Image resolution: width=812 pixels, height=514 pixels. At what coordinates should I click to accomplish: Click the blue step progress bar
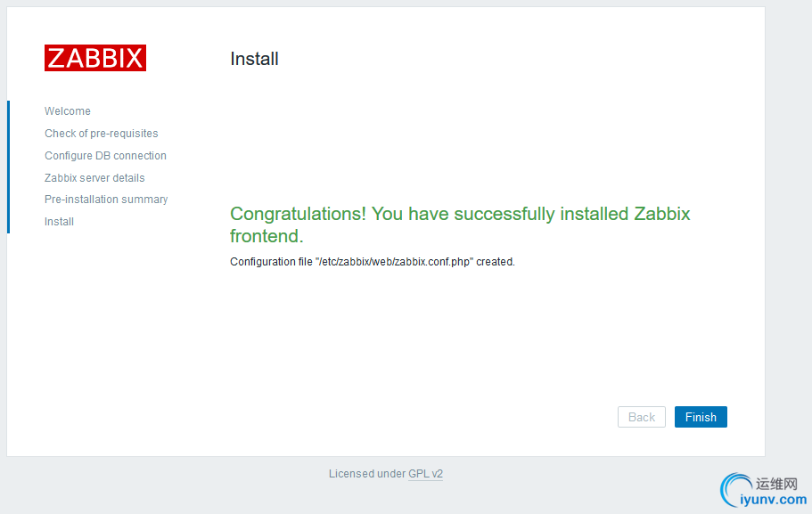[x=8, y=167]
